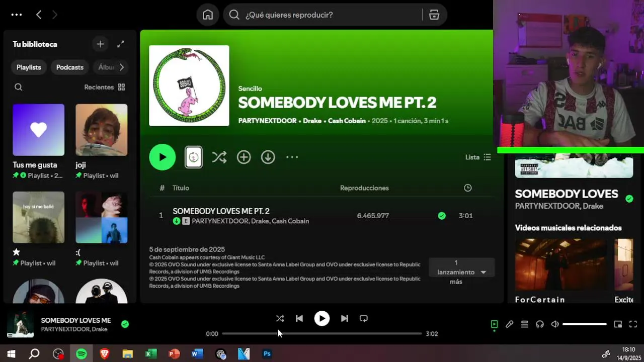Adjust the volume slider
Screen dimensions: 644x362
(x=585, y=324)
